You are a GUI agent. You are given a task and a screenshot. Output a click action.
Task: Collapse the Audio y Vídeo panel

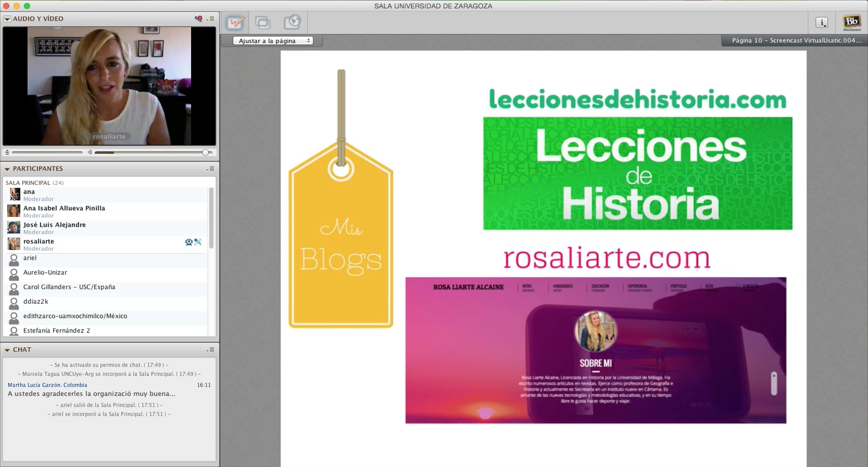pos(7,19)
